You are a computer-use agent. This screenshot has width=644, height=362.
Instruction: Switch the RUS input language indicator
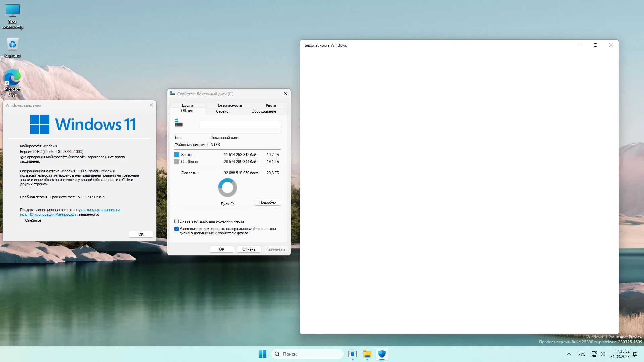582,354
